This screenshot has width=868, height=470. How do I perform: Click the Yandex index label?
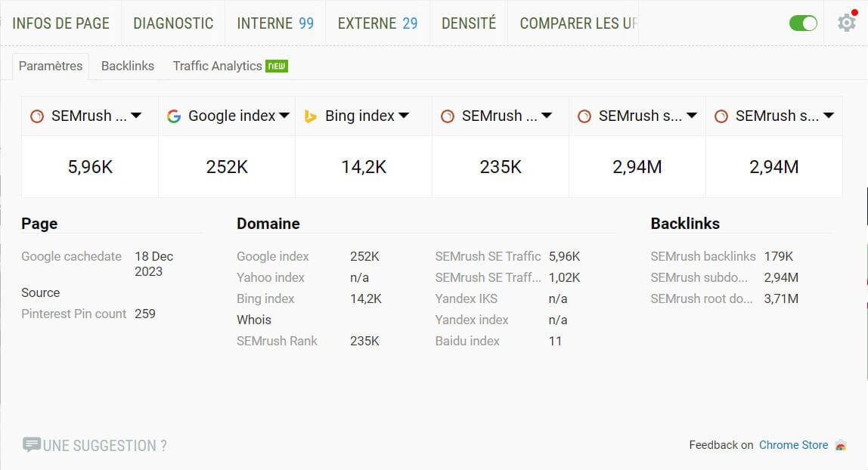point(472,320)
